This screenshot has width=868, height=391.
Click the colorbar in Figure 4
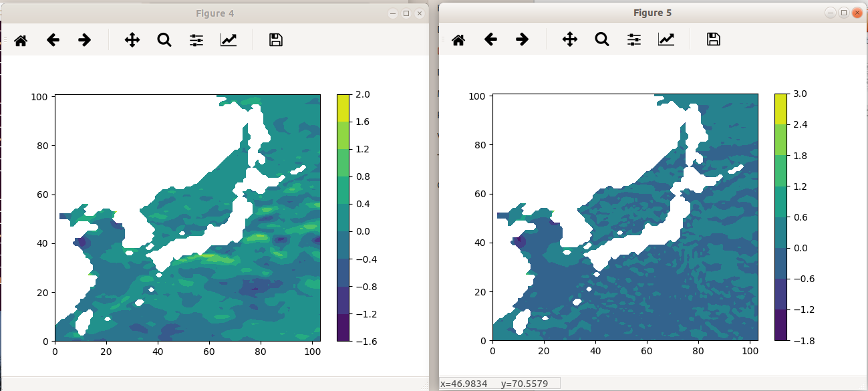coord(343,217)
